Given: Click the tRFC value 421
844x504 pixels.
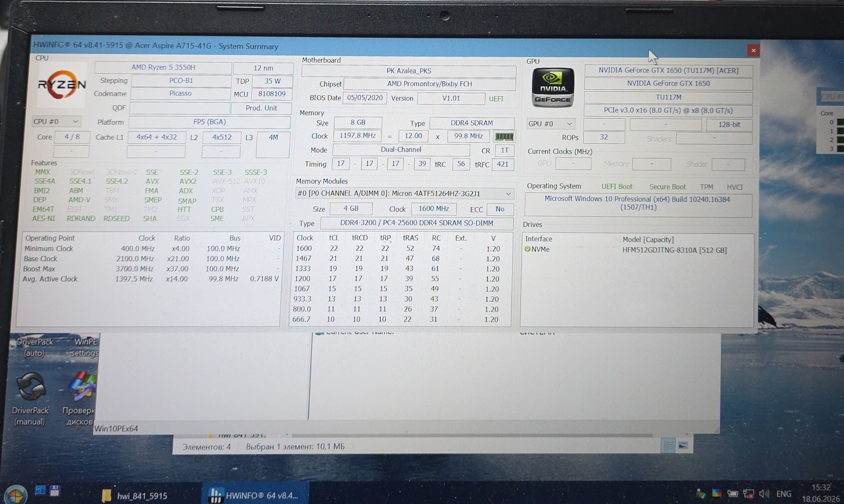Looking at the screenshot, I should (502, 165).
